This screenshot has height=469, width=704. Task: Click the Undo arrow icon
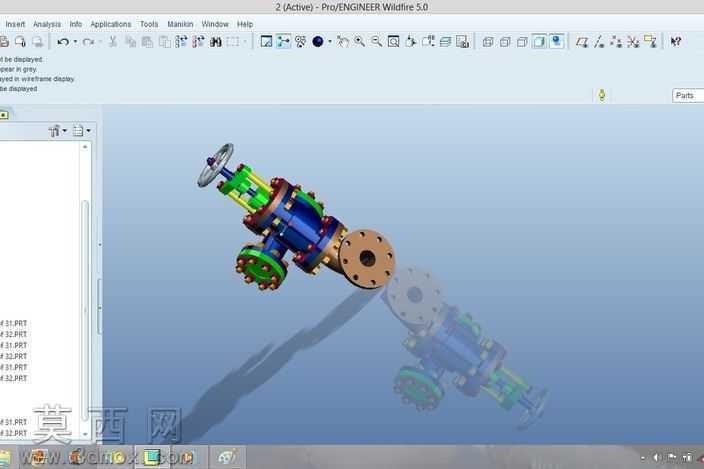63,42
